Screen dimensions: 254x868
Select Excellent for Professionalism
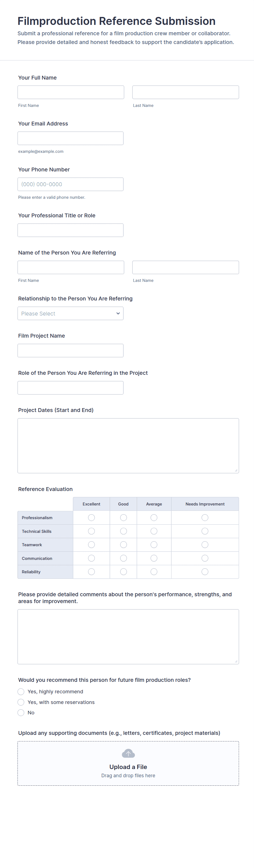[91, 518]
